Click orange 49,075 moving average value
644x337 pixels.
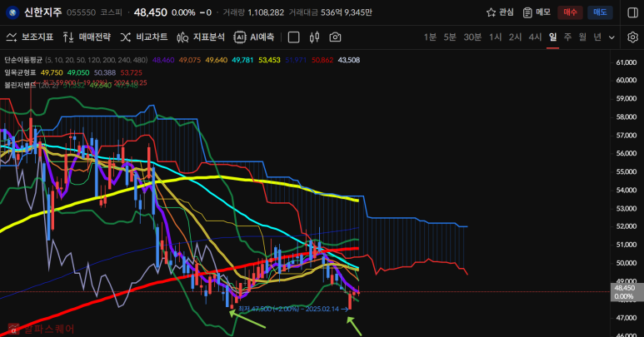[x=190, y=60]
